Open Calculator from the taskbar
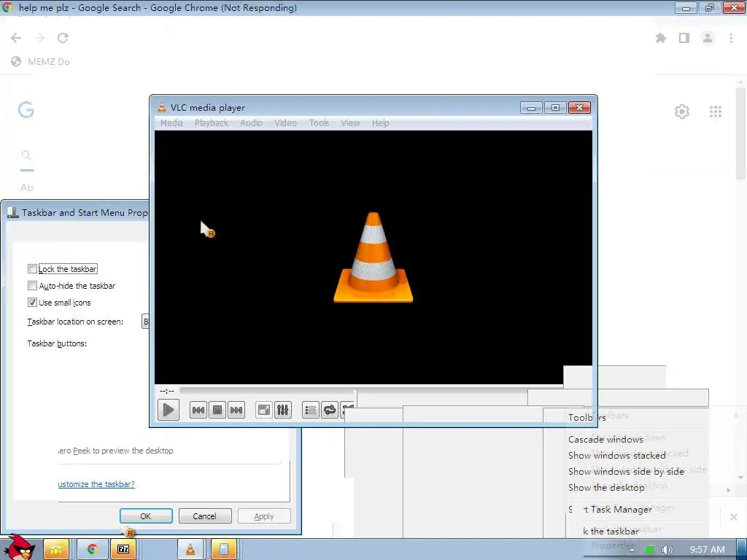This screenshot has width=747, height=560. pyautogui.click(x=223, y=550)
